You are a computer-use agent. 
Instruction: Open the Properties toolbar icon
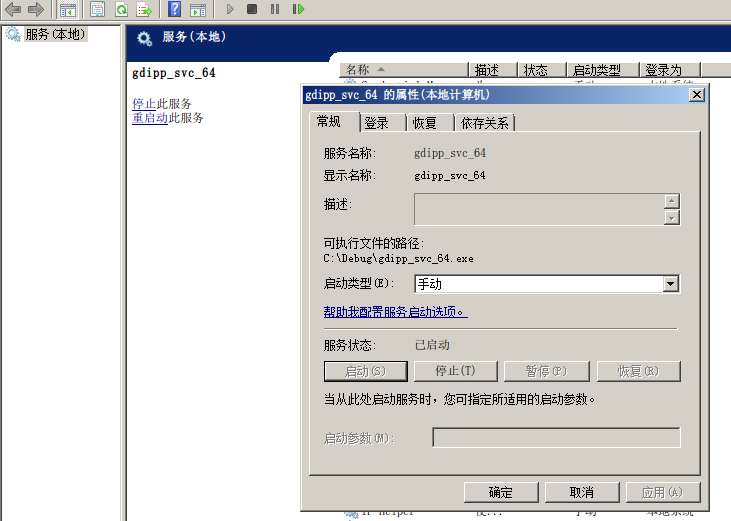coord(97,9)
